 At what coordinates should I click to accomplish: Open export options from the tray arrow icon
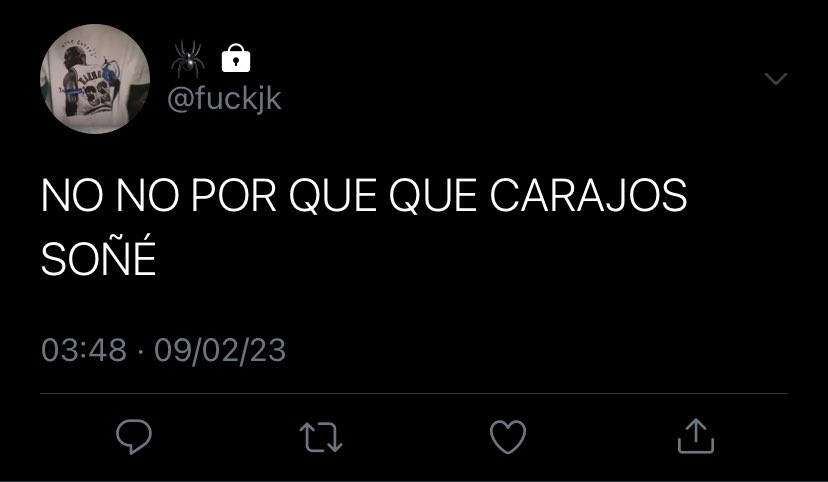696,436
